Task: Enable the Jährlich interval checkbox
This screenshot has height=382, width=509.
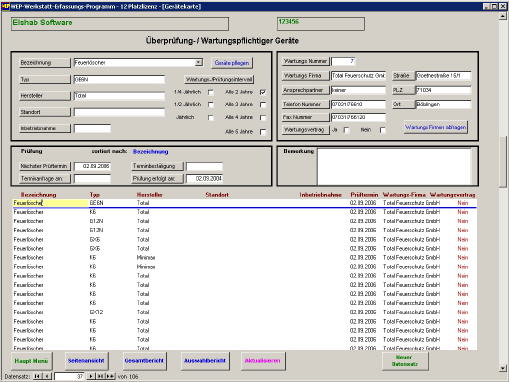Action: 211,117
